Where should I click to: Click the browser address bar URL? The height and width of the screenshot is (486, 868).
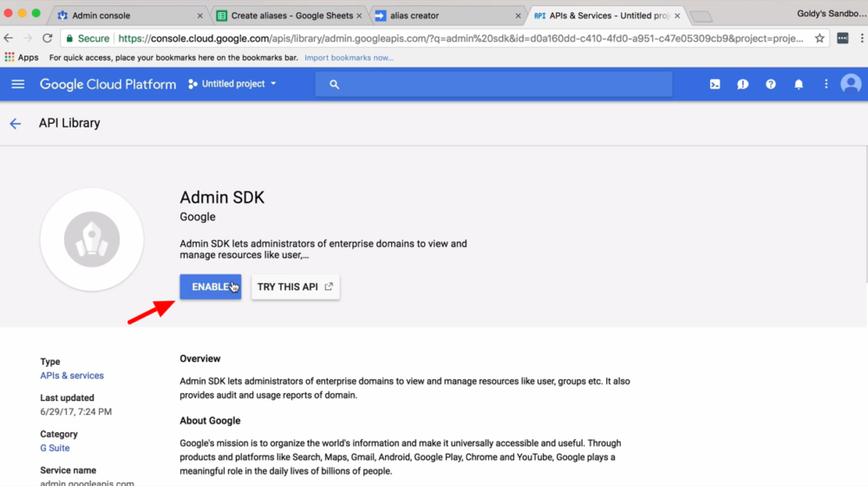[x=460, y=38]
